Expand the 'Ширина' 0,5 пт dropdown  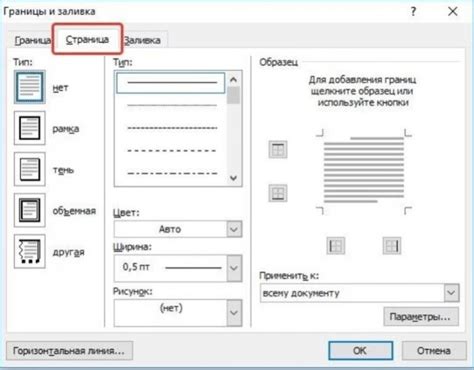click(178, 268)
